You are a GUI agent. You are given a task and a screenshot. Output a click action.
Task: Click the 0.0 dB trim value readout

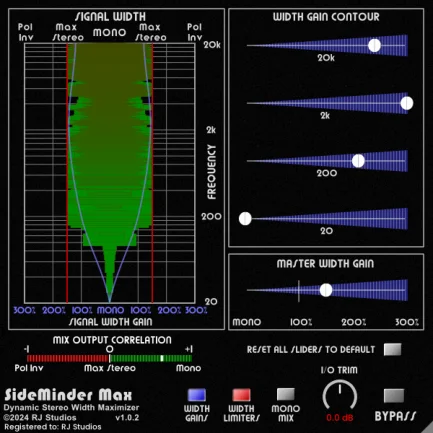340,418
